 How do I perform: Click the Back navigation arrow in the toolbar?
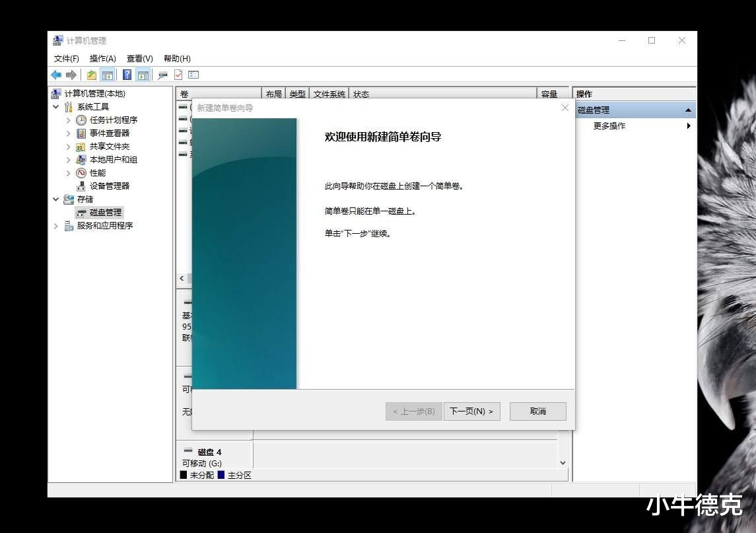pos(55,74)
